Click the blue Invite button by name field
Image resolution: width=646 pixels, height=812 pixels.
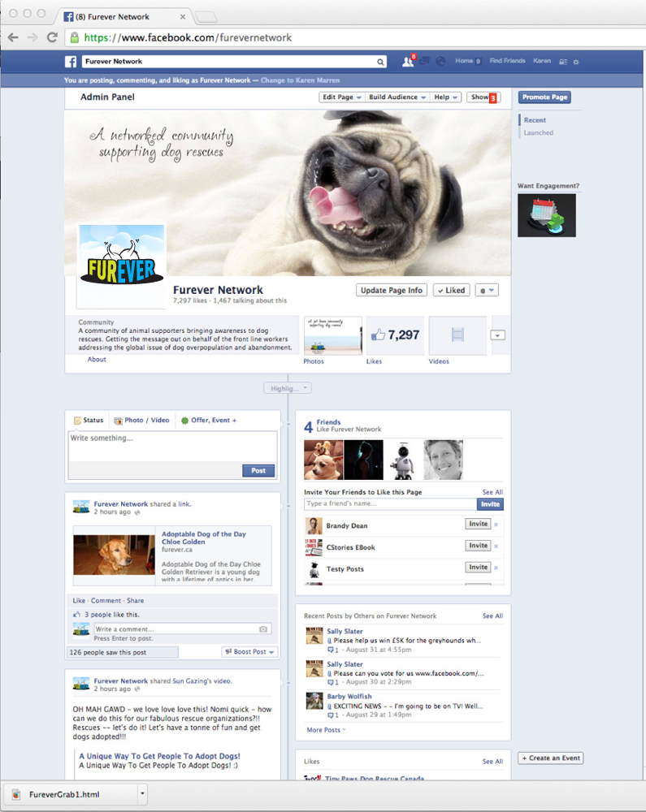point(490,504)
